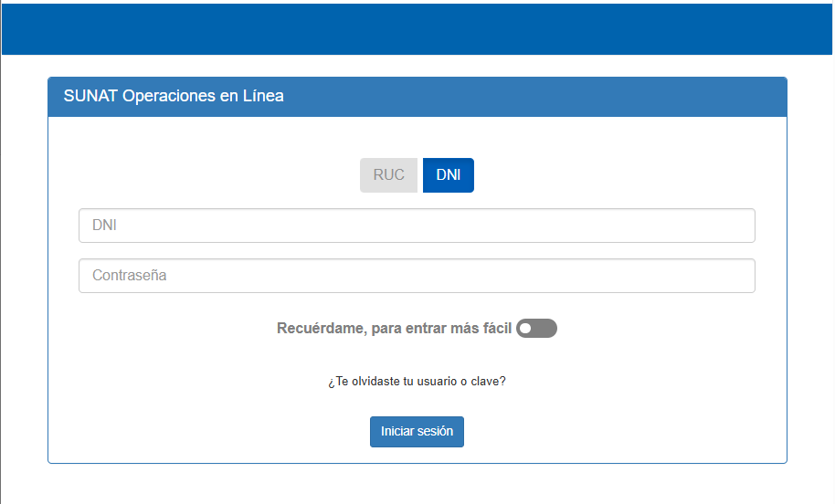Pick the highlighted blue DNI option
835x504 pixels.
[449, 175]
